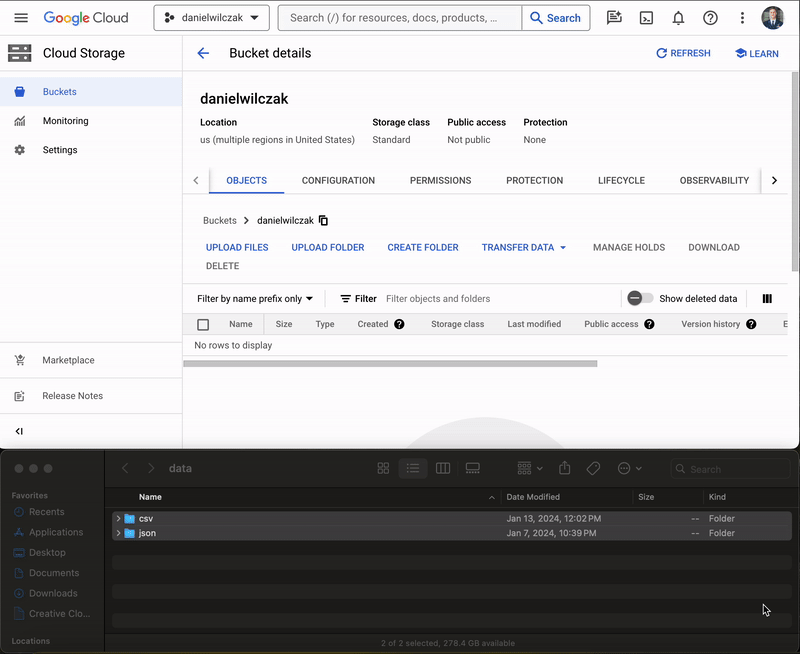Focus the top resources search field

tap(400, 18)
